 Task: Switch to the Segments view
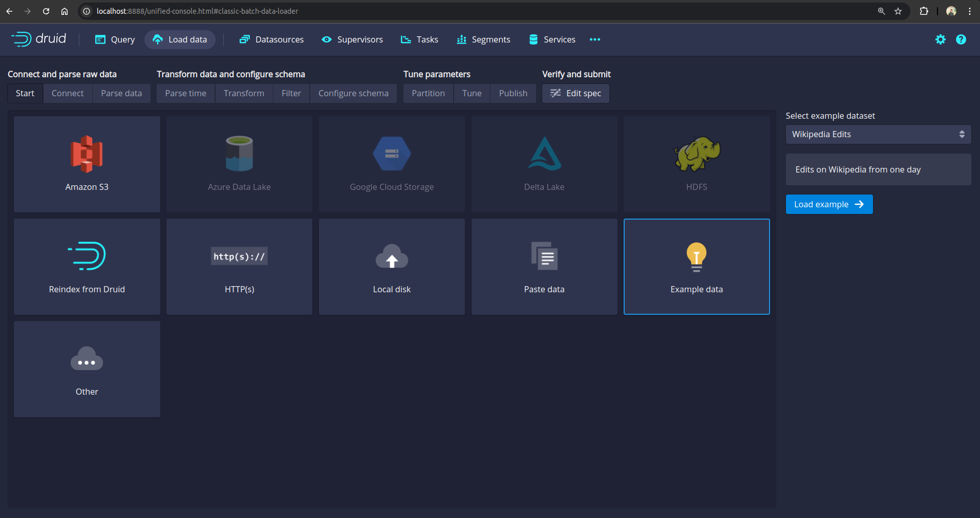(x=483, y=39)
